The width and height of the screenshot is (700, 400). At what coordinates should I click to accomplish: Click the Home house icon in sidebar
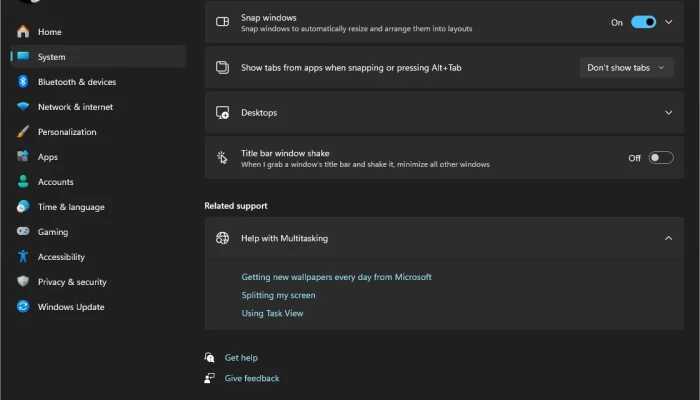pyautogui.click(x=23, y=32)
